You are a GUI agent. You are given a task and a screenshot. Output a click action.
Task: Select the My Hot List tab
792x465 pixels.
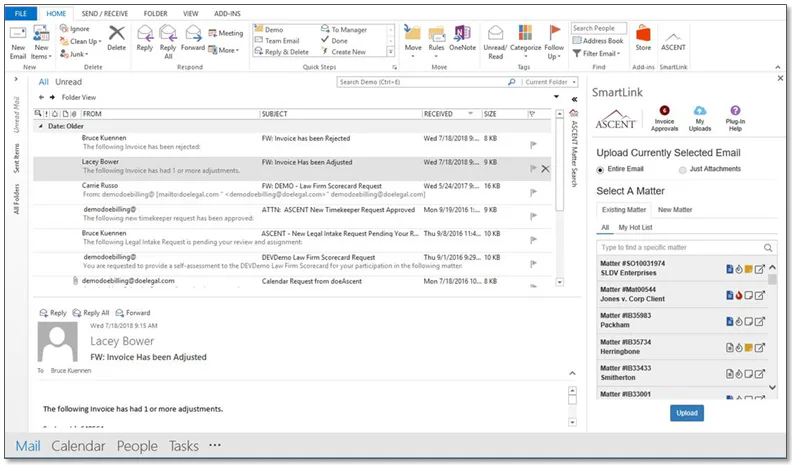coord(635,228)
